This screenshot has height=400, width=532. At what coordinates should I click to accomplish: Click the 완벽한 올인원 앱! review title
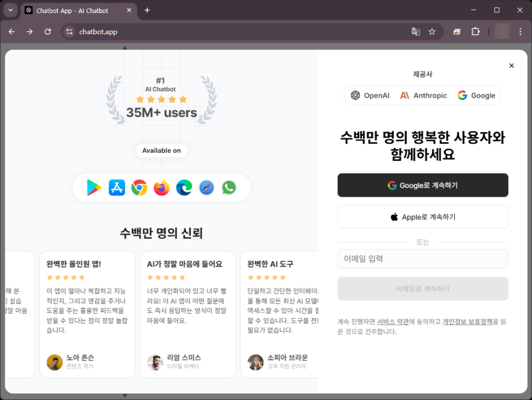[x=74, y=264]
